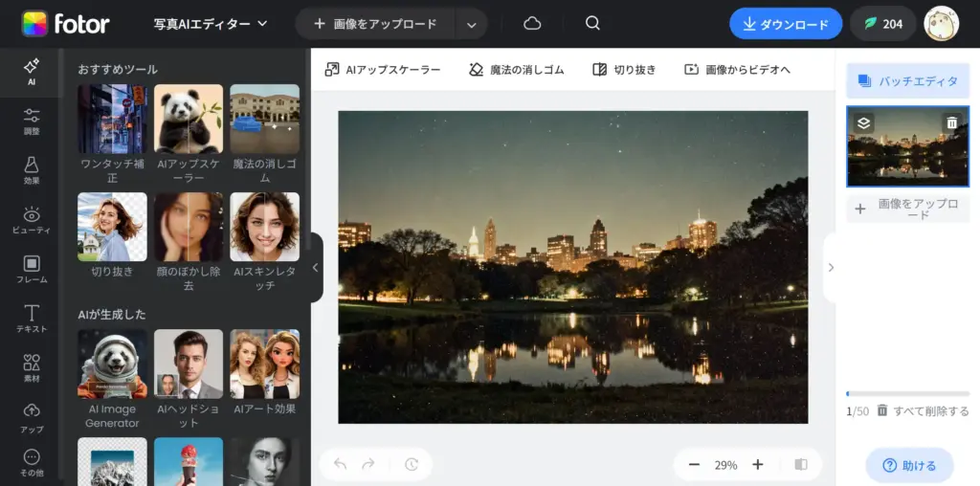Open the テキスト text panel

click(x=32, y=319)
